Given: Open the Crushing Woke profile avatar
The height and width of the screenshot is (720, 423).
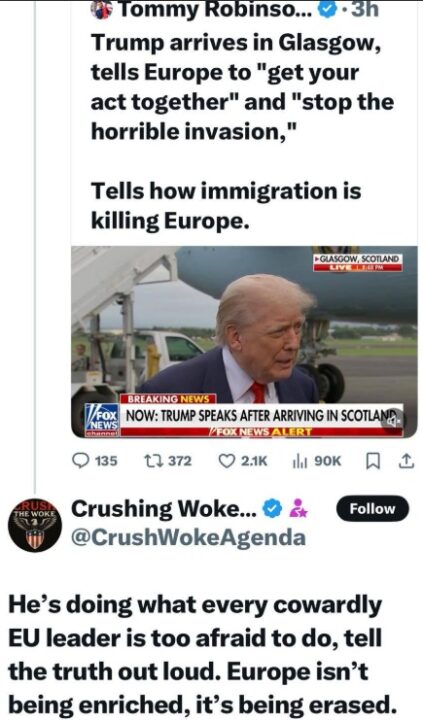Looking at the screenshot, I should pos(35,524).
